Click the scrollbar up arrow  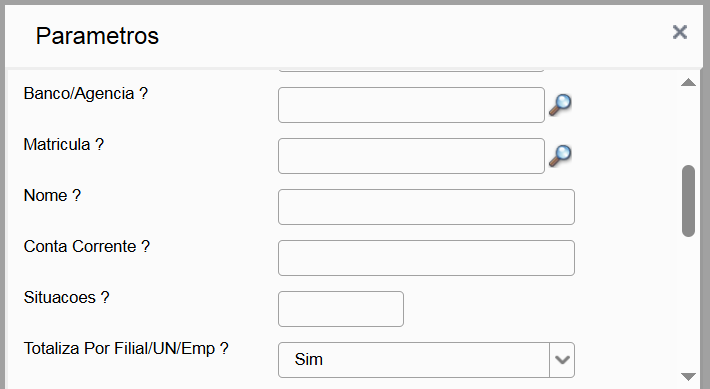click(688, 82)
